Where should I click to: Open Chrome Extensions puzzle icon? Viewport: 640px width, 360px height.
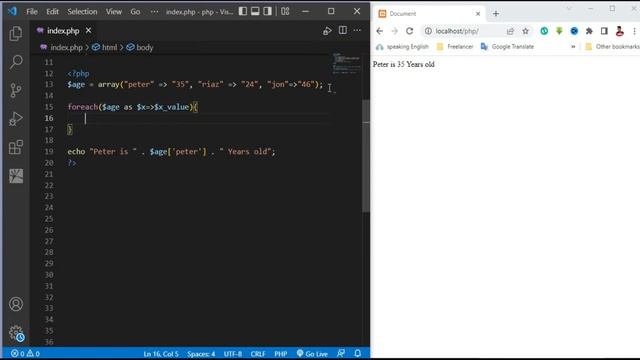click(589, 31)
